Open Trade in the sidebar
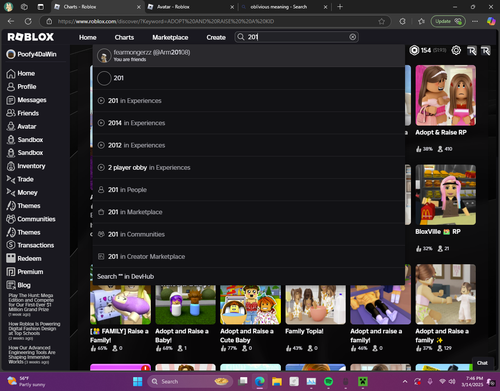The width and height of the screenshot is (500, 391). click(20, 179)
